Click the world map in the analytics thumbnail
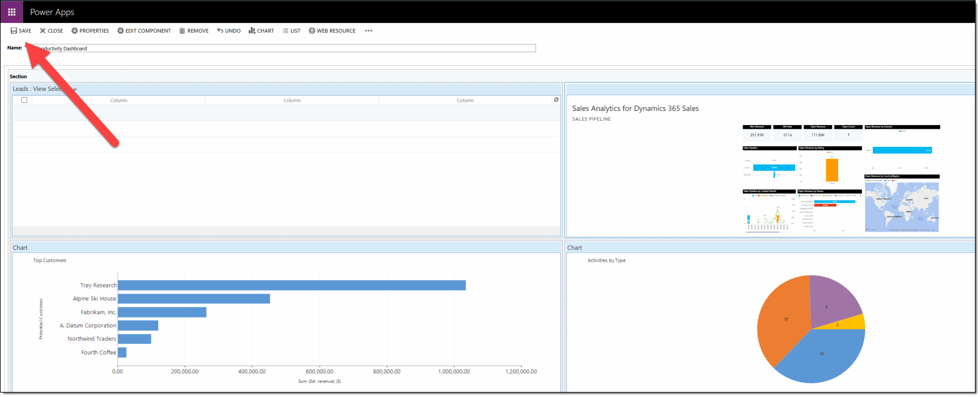The height and width of the screenshot is (397, 980). tap(902, 207)
